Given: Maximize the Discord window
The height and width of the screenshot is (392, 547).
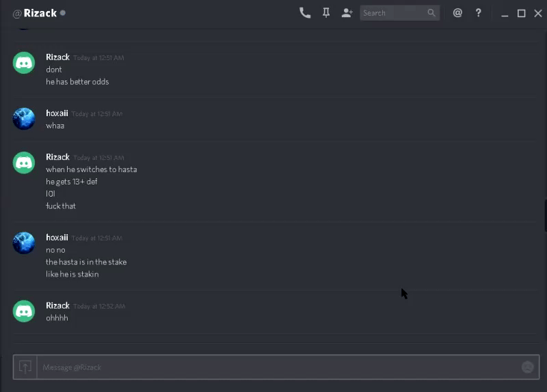Looking at the screenshot, I should [x=521, y=13].
